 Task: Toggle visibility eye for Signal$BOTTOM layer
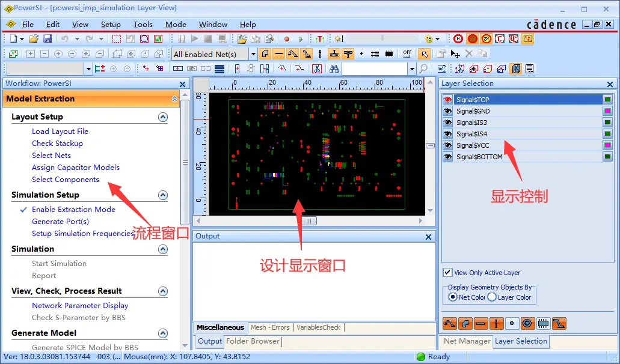coord(447,157)
